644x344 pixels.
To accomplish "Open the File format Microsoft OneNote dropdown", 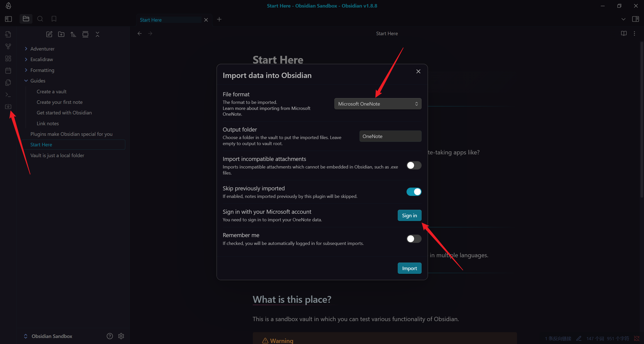I will (378, 104).
